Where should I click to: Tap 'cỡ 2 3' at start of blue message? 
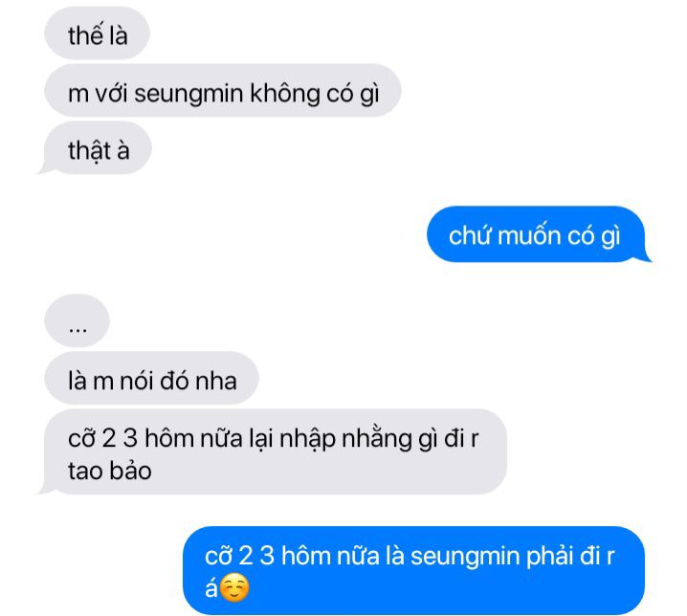coord(239,556)
